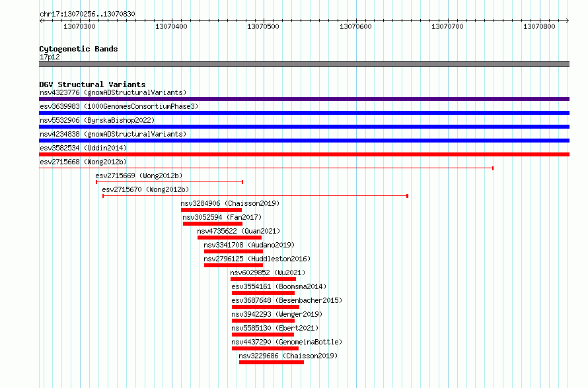Open nsv3341708 Audano2019 label
This screenshot has width=588, height=388.
pos(249,245)
